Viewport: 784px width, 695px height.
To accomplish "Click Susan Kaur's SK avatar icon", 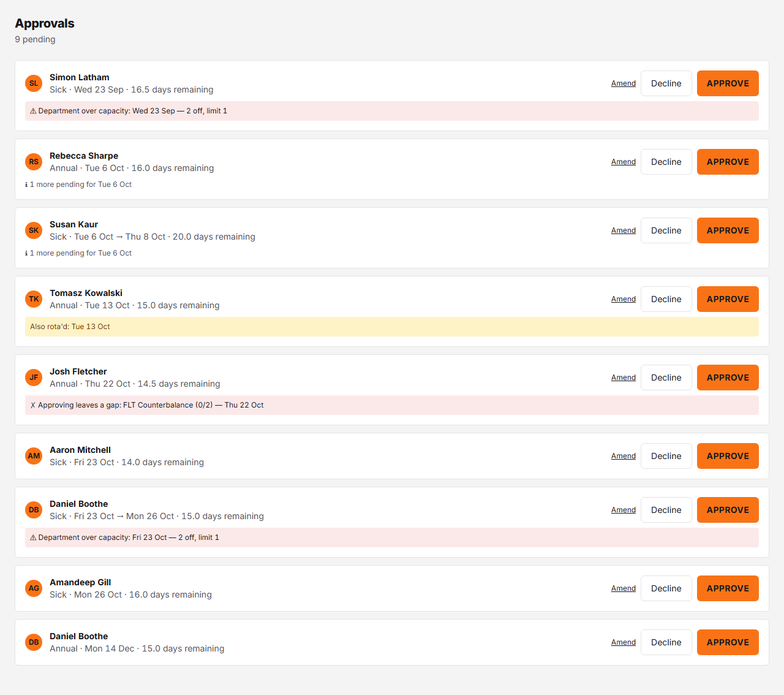I will [34, 230].
